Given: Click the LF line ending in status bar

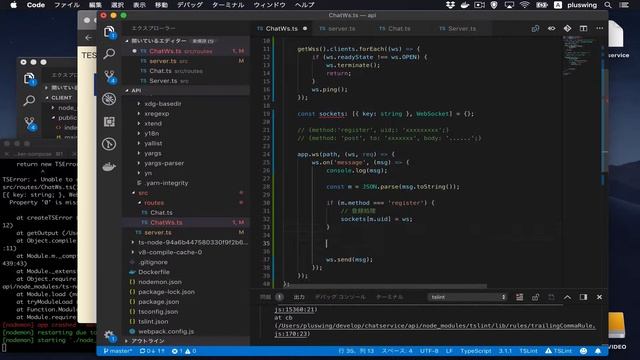Looking at the screenshot, I should point(449,351).
